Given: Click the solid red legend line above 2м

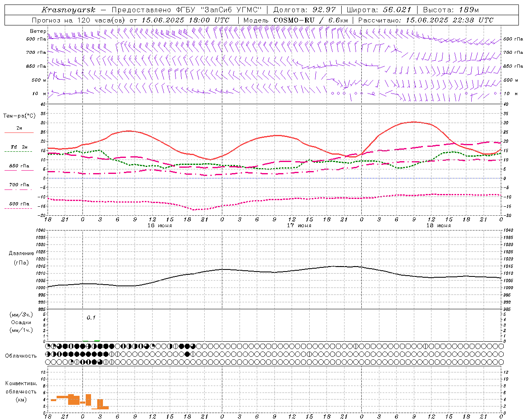Looking at the screenshot, I should point(19,133).
